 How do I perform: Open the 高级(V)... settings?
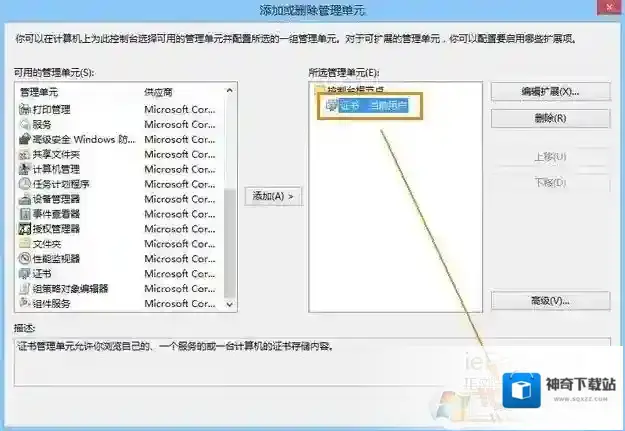(x=550, y=300)
